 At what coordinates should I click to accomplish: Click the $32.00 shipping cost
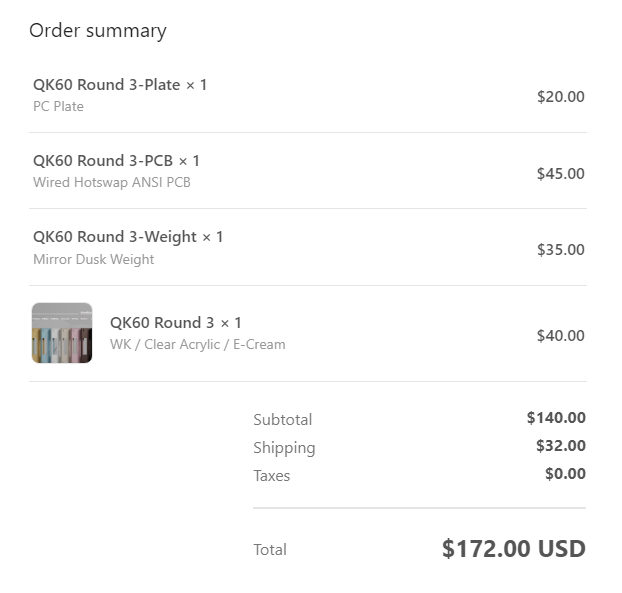pyautogui.click(x=560, y=446)
